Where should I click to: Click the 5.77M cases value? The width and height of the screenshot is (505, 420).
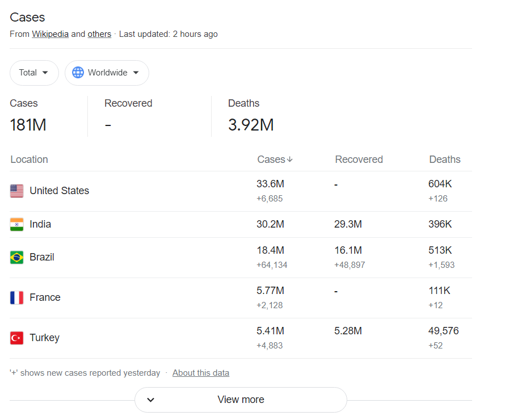(x=271, y=291)
